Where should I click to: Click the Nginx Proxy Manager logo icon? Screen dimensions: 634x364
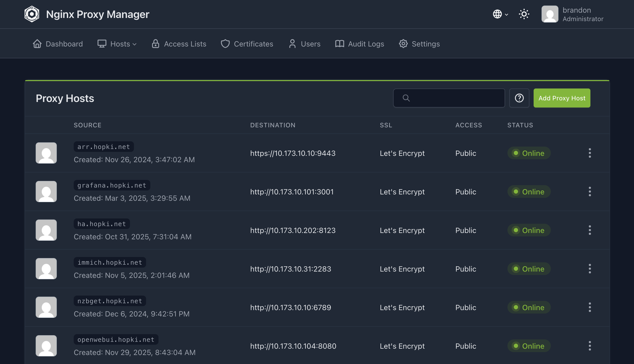(x=32, y=14)
